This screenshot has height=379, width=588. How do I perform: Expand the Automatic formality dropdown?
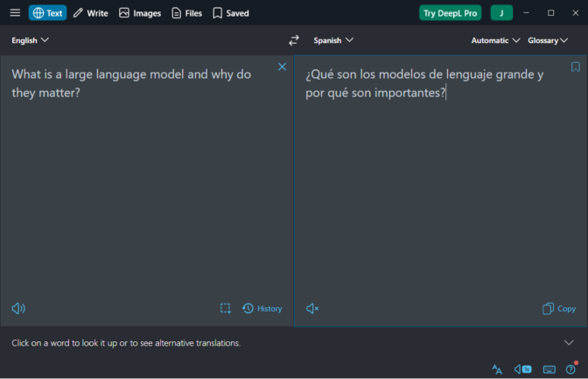[x=495, y=40]
